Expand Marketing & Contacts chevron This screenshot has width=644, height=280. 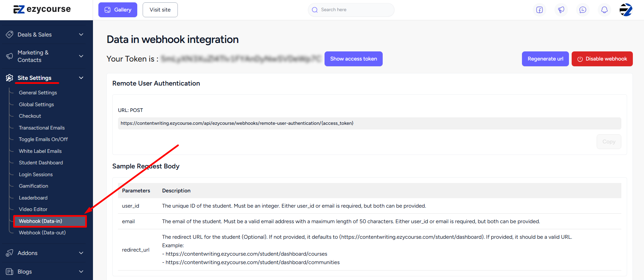(x=81, y=56)
